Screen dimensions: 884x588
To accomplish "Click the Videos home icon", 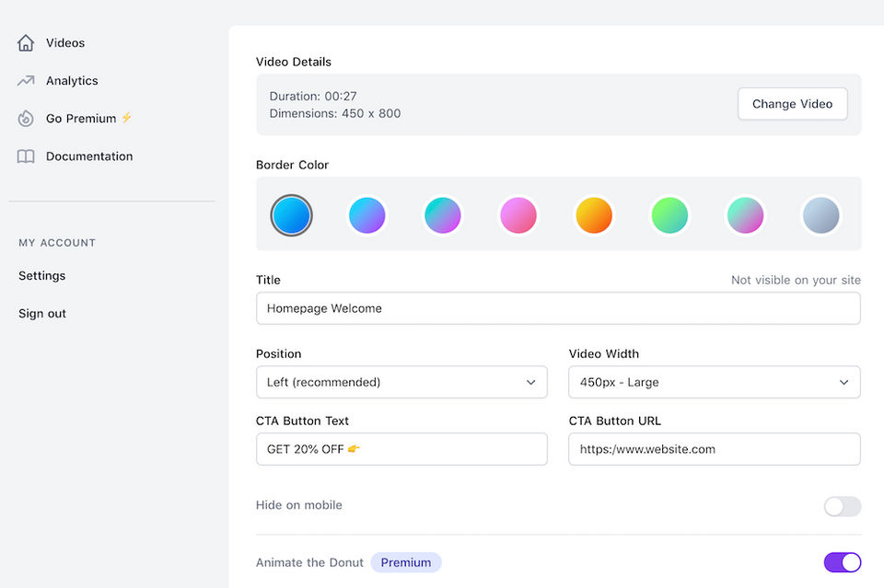I will tap(26, 43).
